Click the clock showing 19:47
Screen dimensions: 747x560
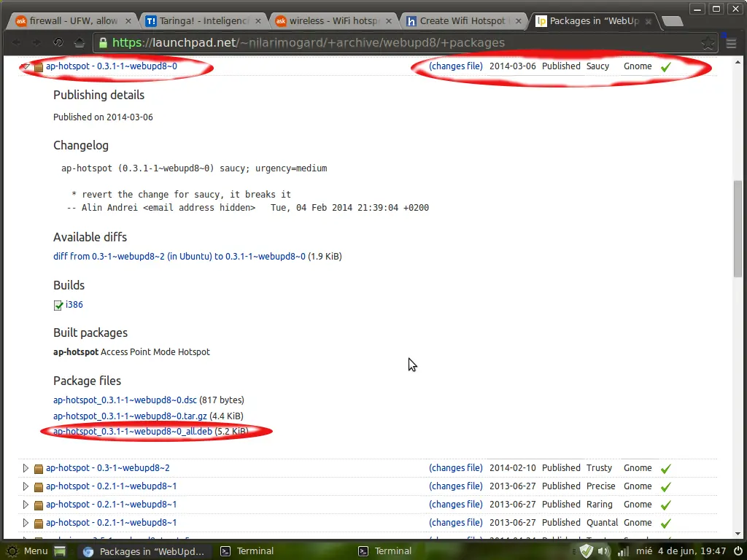coord(681,551)
